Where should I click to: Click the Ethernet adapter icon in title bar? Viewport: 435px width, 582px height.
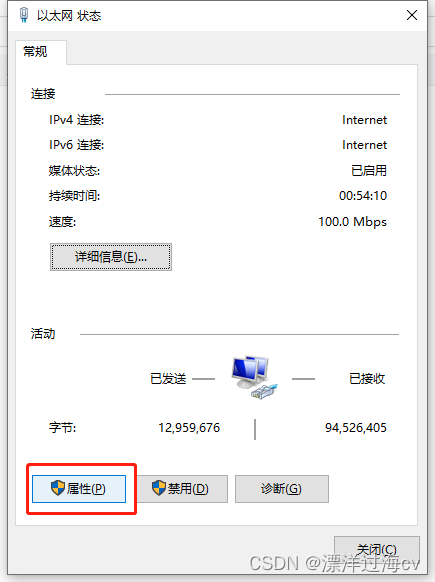pos(24,15)
